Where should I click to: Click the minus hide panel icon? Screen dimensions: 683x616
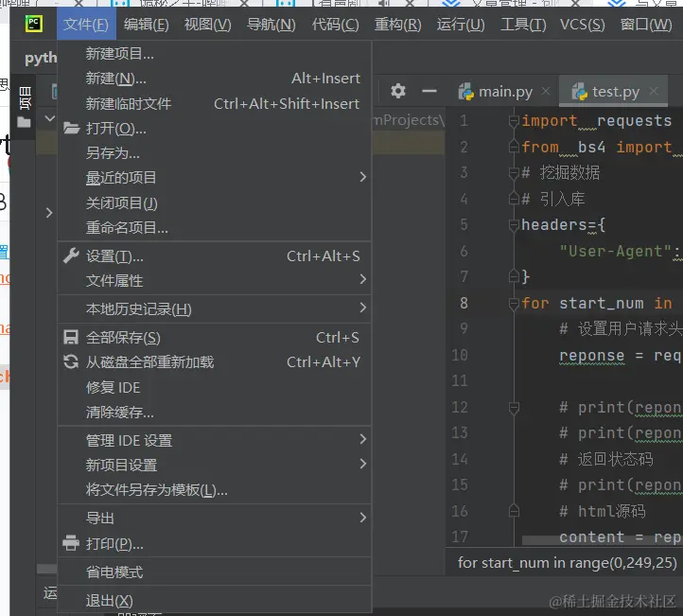pos(429,91)
